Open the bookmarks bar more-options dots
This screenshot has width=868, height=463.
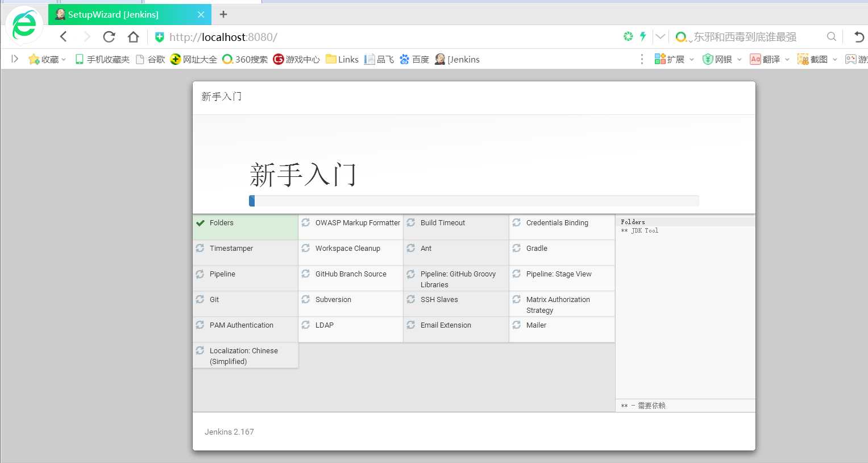click(642, 59)
